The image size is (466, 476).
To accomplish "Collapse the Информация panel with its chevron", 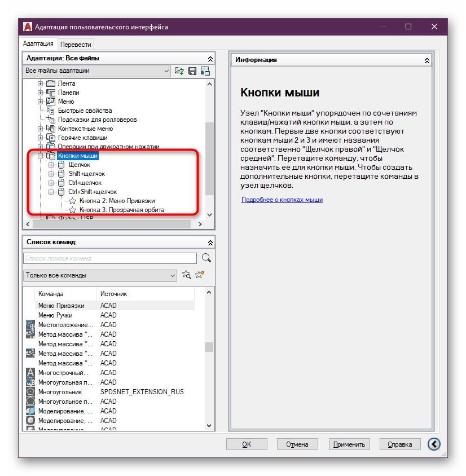I will [427, 60].
